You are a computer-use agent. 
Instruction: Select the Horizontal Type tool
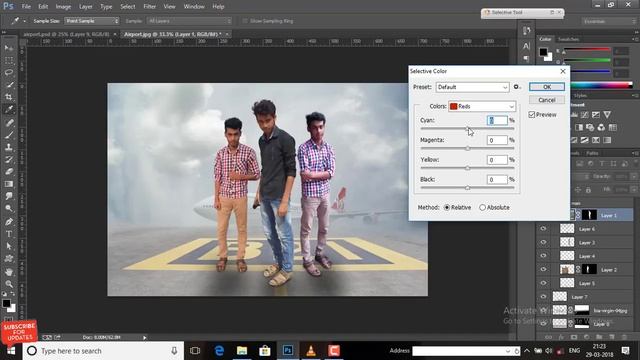pos(9,234)
